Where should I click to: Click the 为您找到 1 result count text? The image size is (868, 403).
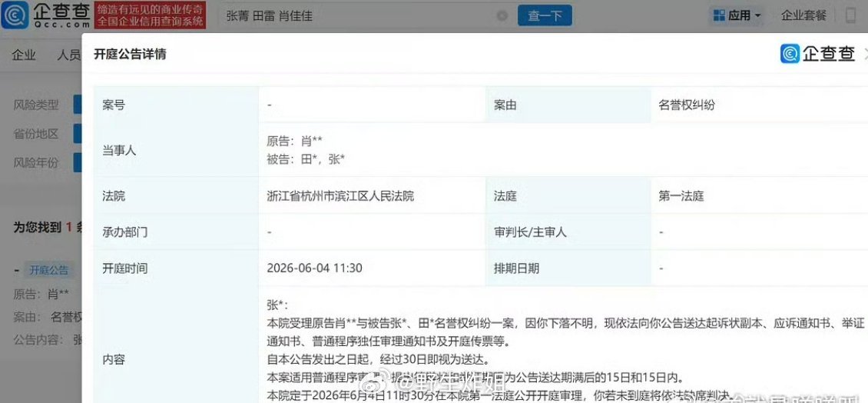tap(47, 228)
